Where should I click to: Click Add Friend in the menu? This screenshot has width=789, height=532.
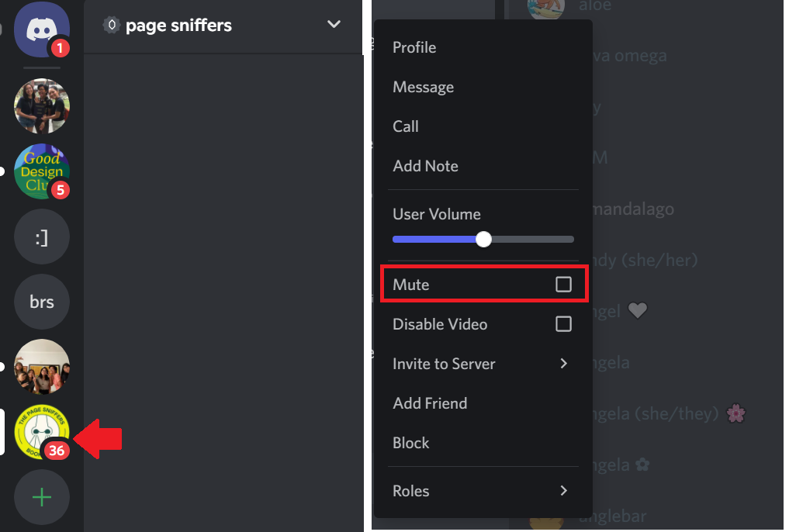tap(430, 403)
